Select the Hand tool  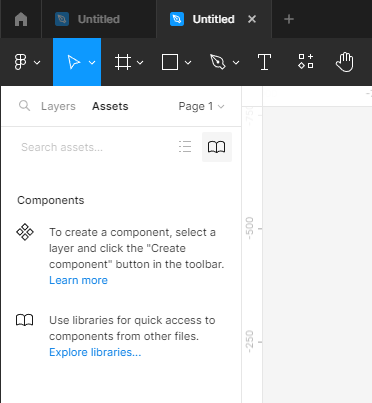[345, 62]
